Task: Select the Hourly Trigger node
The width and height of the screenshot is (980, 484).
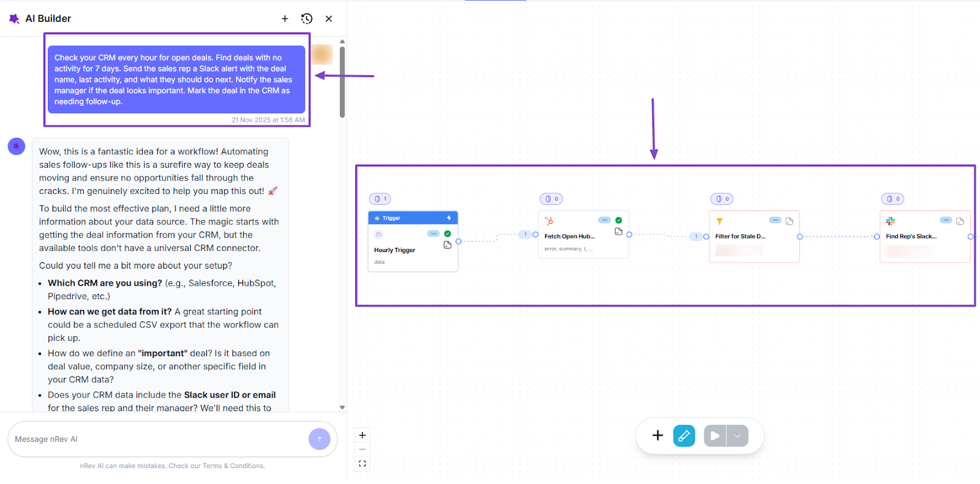Action: point(413,242)
